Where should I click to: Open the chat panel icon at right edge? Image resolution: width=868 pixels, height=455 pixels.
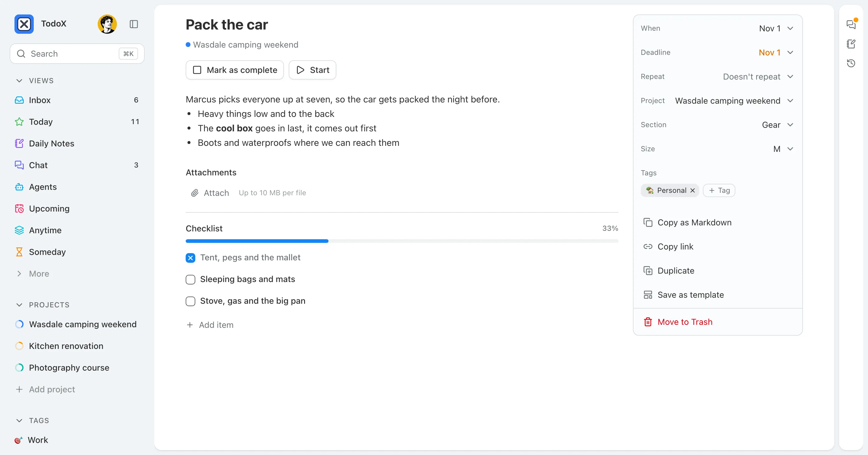tap(851, 24)
